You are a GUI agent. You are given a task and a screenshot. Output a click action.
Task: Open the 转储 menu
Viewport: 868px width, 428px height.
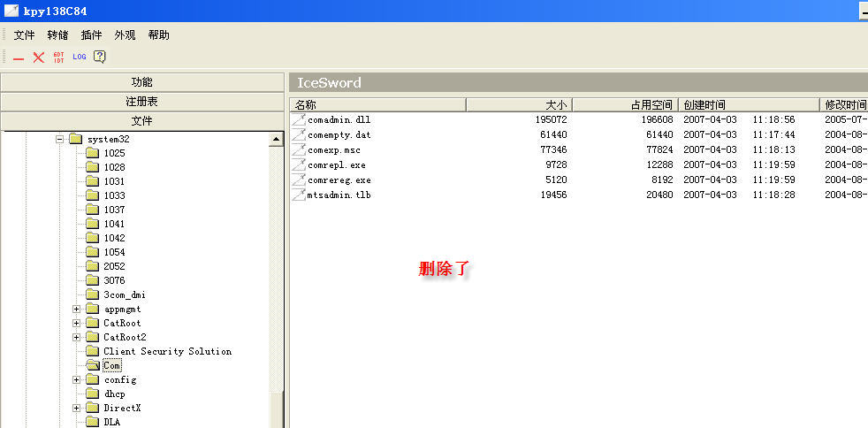(x=58, y=35)
